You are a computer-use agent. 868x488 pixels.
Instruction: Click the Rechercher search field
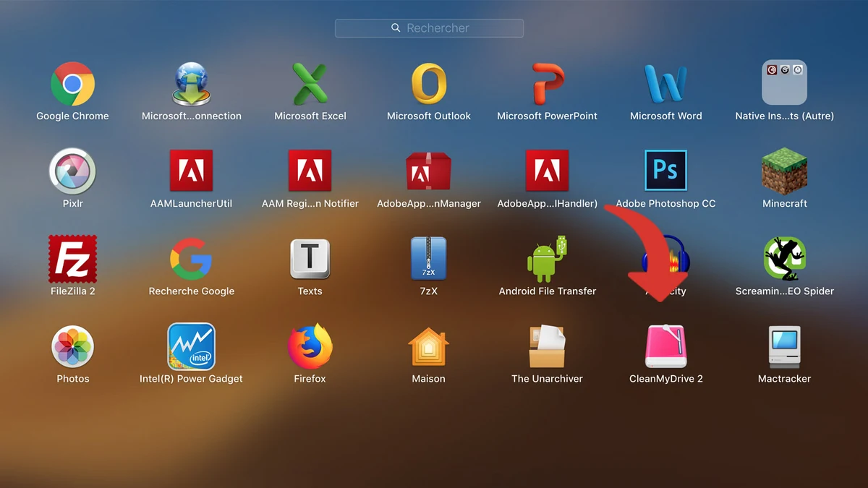pyautogui.click(x=429, y=27)
